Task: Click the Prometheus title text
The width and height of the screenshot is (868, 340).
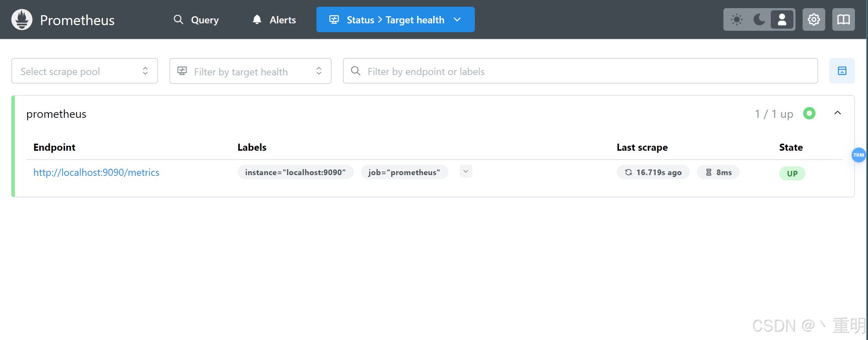Action: [x=77, y=20]
